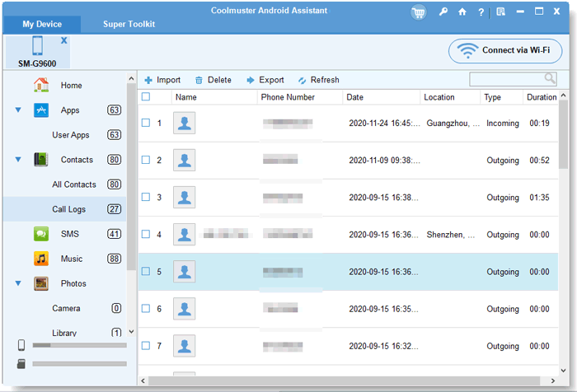This screenshot has height=392, width=577.
Task: Open the shopping cart purchase icon
Action: [419, 12]
